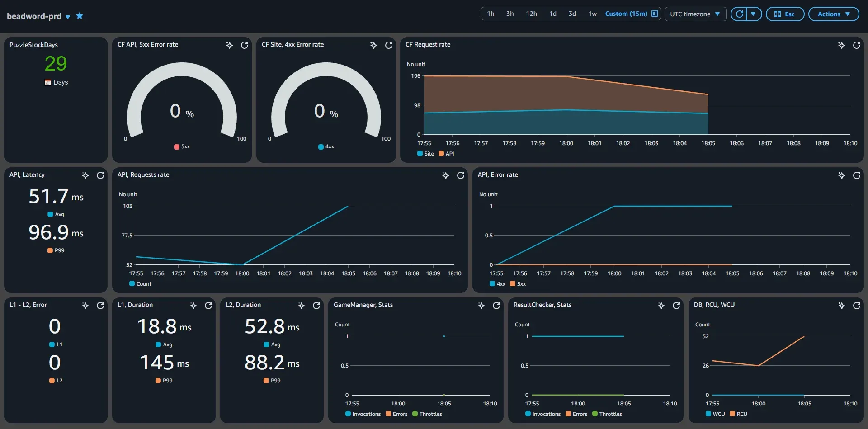868x429 pixels.
Task: Open AI investigate for ResultChecker Stats
Action: (661, 306)
